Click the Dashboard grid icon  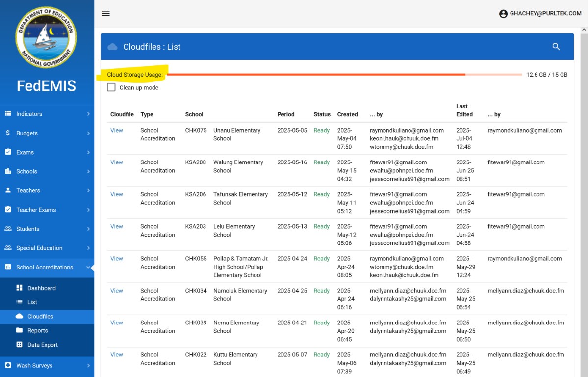tap(20, 288)
